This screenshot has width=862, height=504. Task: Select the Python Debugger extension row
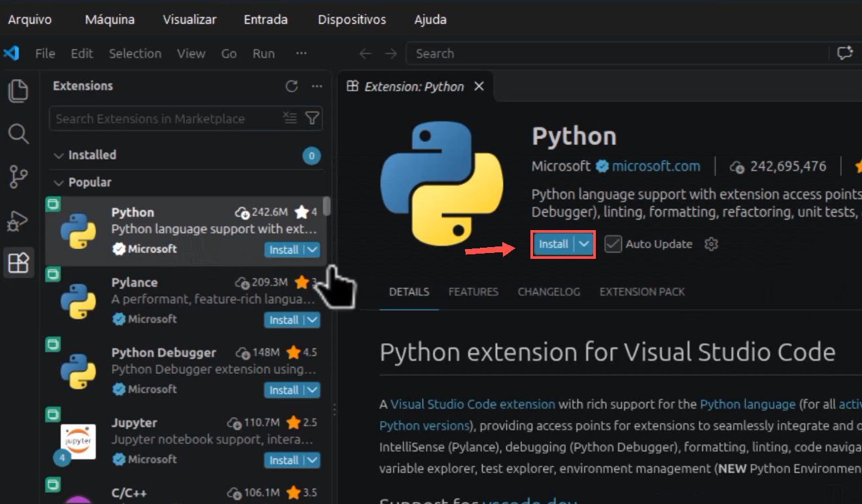tap(186, 371)
